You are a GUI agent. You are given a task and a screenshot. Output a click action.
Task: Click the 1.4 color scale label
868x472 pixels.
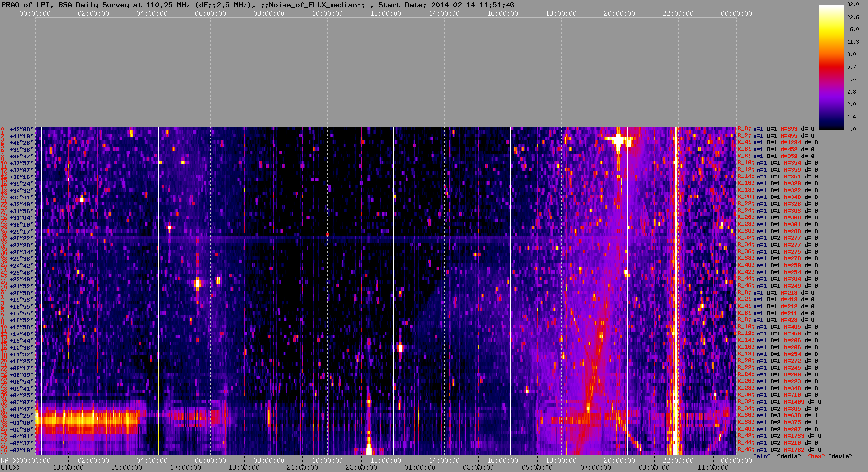pos(851,117)
